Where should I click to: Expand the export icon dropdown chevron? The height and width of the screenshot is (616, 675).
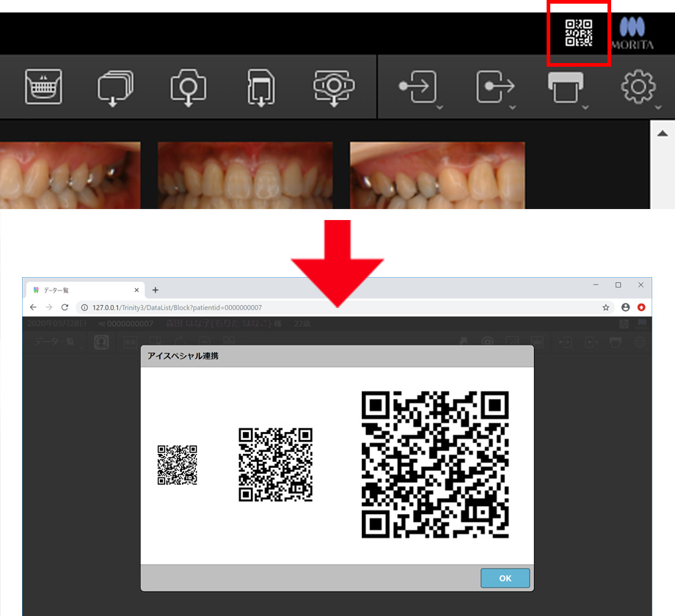[x=512, y=108]
